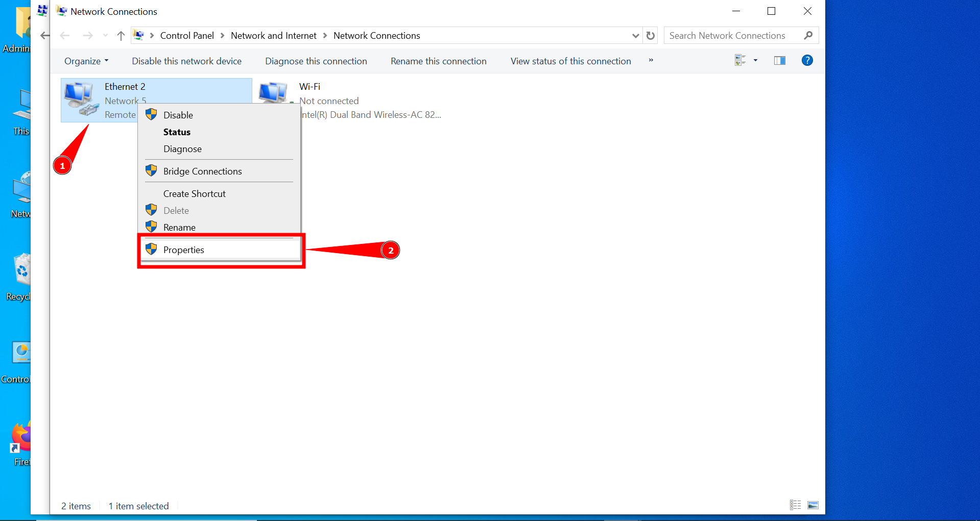Select the Wi-Fi connection name
The width and height of the screenshot is (980, 521).
pyautogui.click(x=310, y=87)
